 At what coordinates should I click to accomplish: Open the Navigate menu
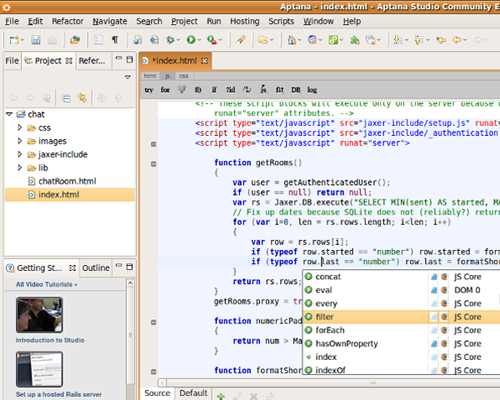(x=110, y=21)
